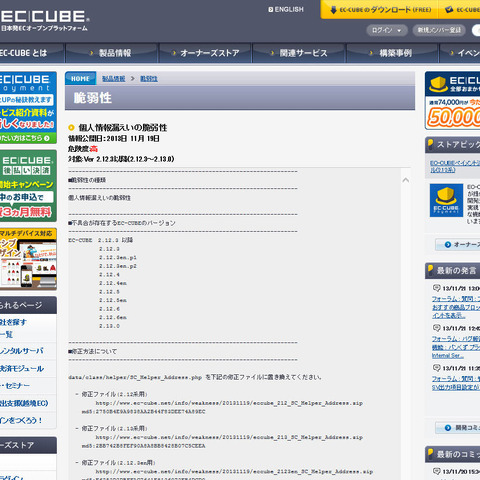The width and height of the screenshot is (480, 480).
Task: Click the EC-CUBE 後払い決済 campaign banner
Action: (28, 186)
